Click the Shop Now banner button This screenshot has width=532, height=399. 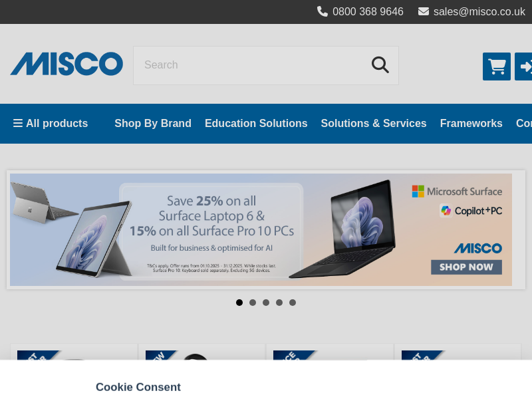click(x=467, y=267)
